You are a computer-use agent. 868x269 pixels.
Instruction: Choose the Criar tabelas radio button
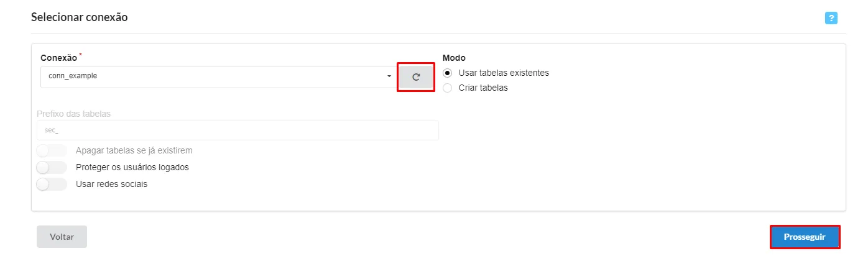point(448,88)
